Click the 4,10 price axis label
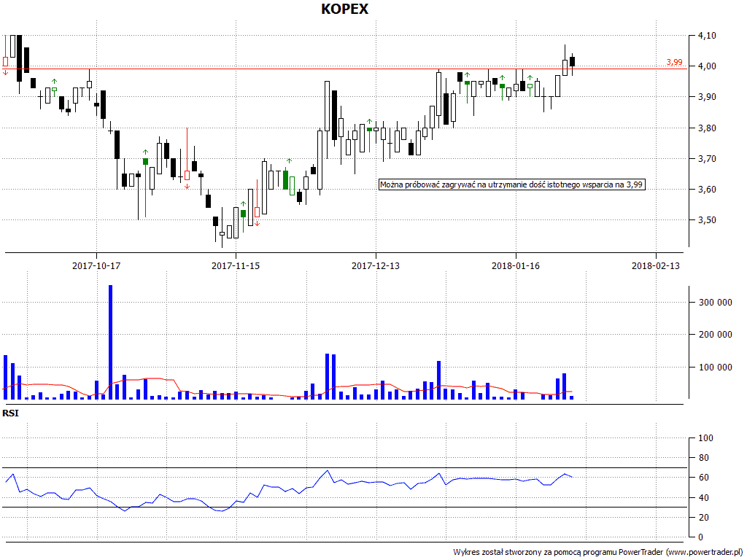 point(707,36)
